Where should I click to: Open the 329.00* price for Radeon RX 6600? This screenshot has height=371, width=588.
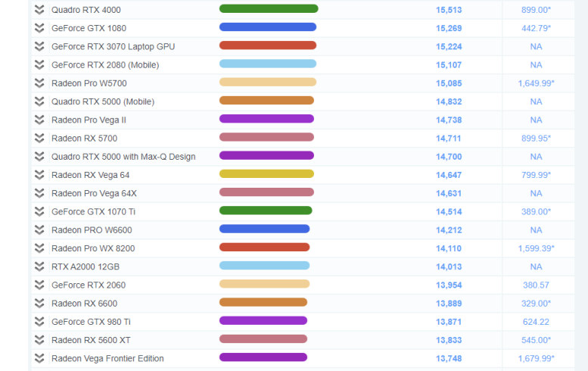pos(536,304)
